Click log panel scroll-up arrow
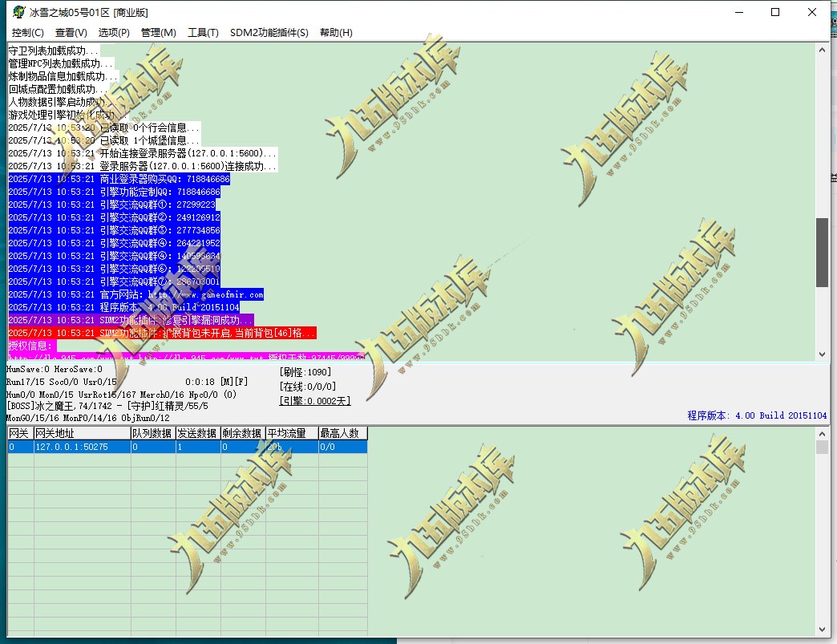This screenshot has height=644, width=837. coord(822,50)
